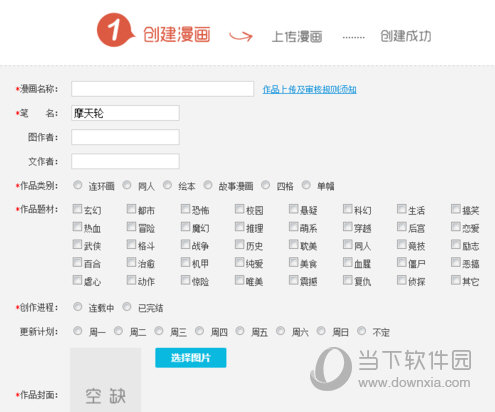The image size is (495, 412).
Task: Click the 漫画名称 input field
Action: coord(162,89)
